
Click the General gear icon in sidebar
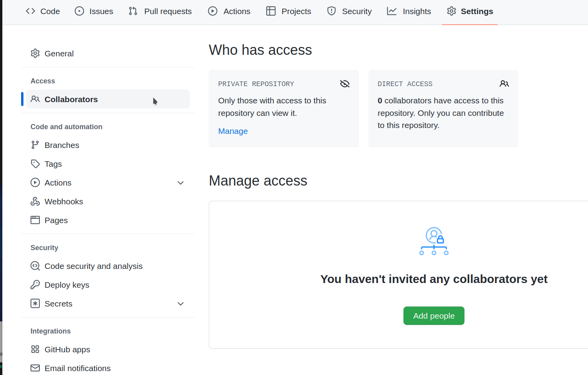35,53
